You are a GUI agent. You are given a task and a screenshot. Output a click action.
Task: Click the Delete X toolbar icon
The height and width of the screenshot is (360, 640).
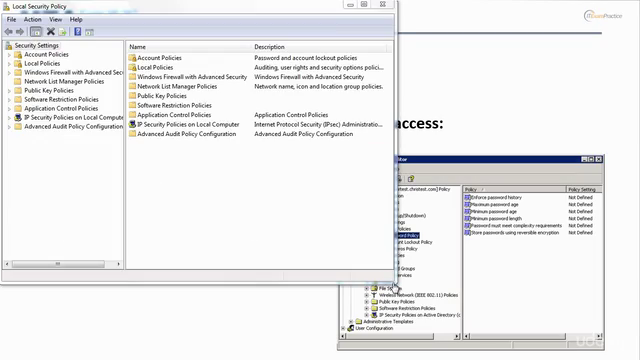[51, 31]
